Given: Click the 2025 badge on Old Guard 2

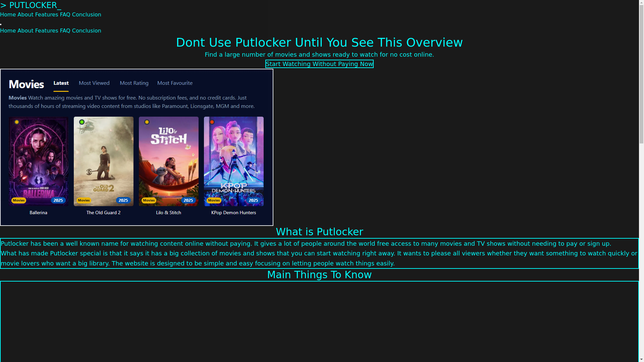Looking at the screenshot, I should 123,200.
